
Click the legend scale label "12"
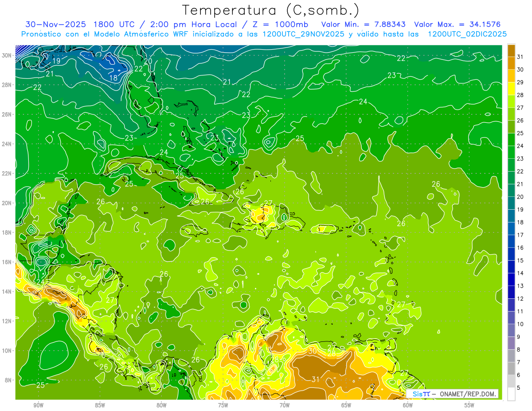(x=520, y=299)
